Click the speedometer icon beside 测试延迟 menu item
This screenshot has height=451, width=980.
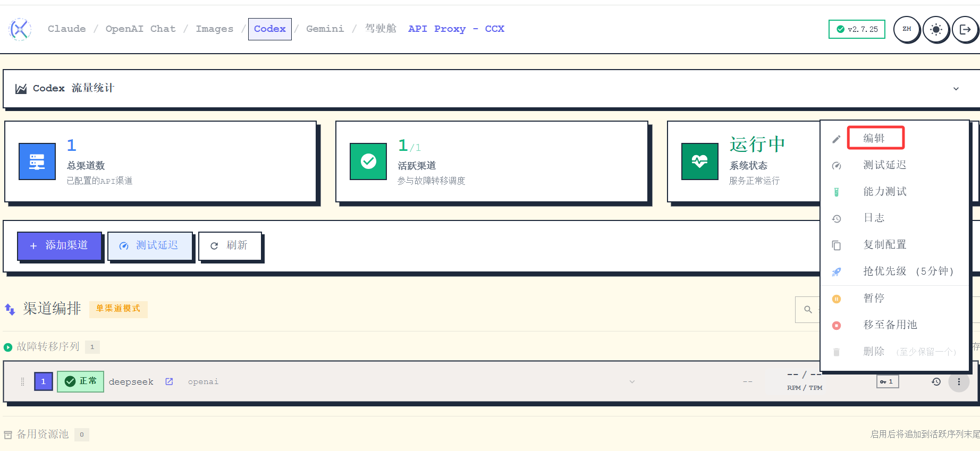[837, 166]
